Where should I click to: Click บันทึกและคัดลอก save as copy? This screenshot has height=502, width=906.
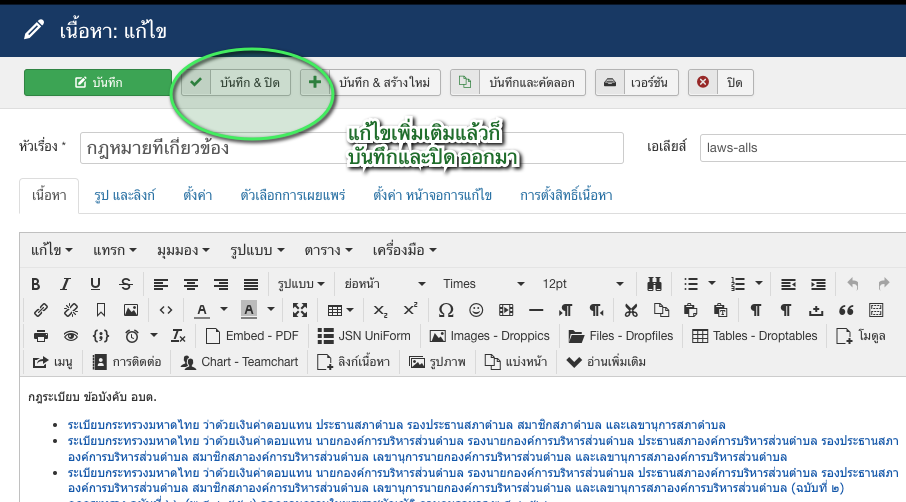[x=518, y=82]
